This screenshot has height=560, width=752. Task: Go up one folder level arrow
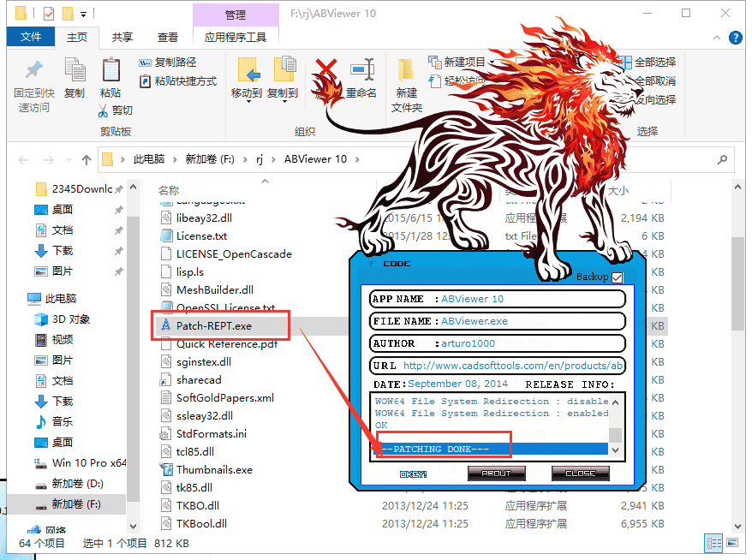[87, 159]
